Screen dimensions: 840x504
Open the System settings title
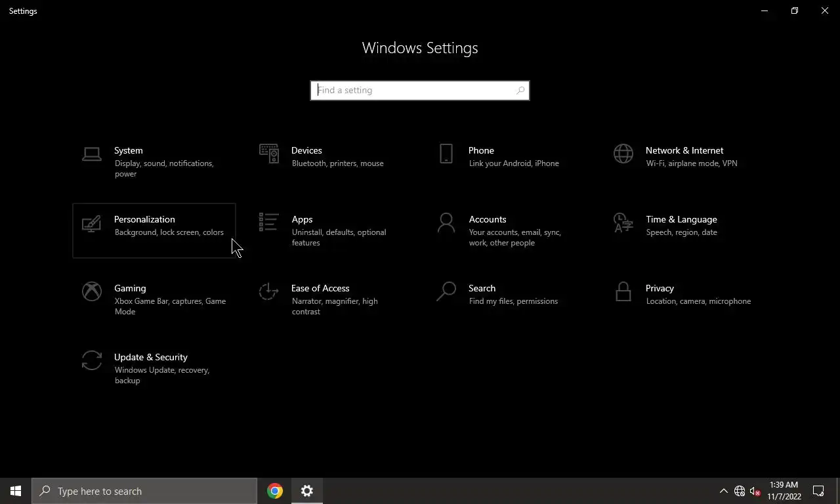click(x=128, y=150)
